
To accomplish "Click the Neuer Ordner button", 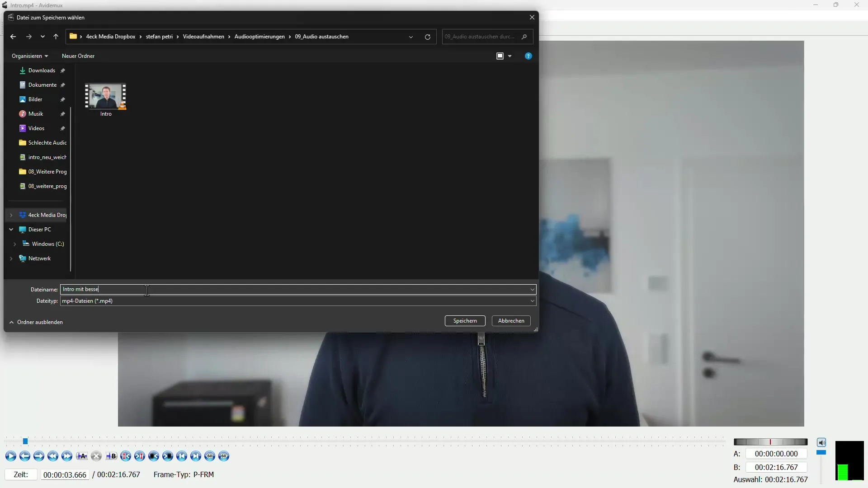I will (x=78, y=56).
